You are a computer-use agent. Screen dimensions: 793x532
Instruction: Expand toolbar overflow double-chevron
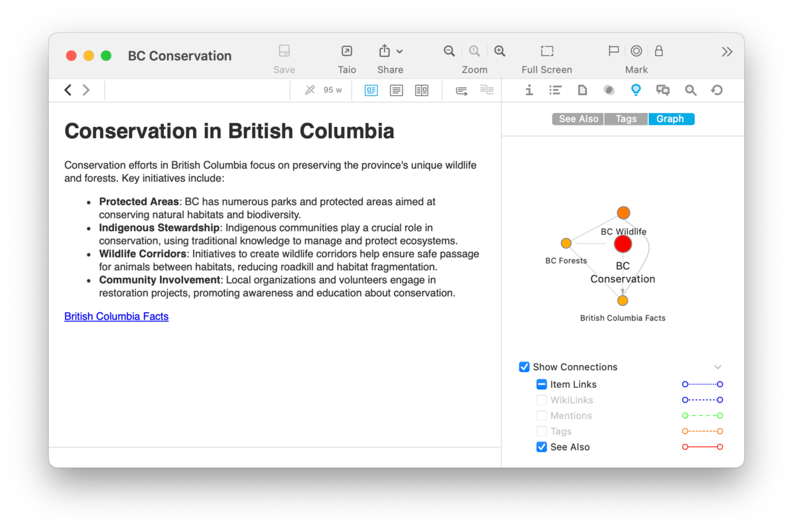pyautogui.click(x=727, y=52)
